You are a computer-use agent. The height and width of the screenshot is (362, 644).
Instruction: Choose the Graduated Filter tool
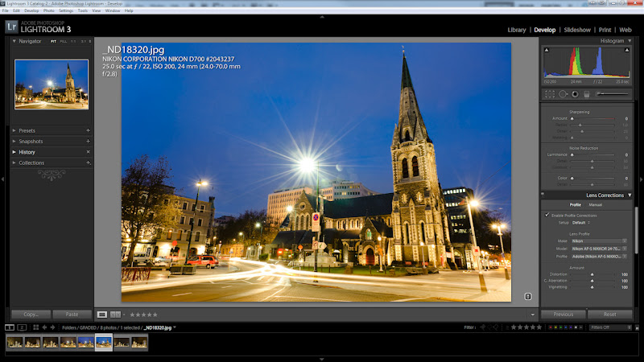click(586, 94)
